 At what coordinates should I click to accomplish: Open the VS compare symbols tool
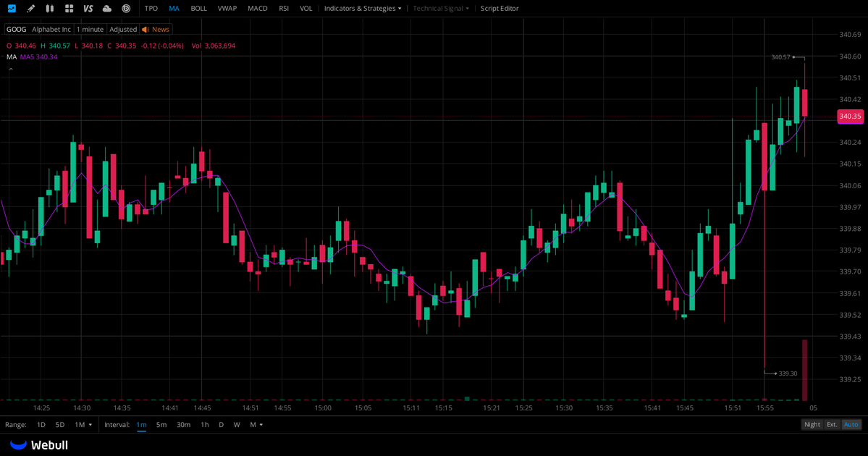click(88, 8)
